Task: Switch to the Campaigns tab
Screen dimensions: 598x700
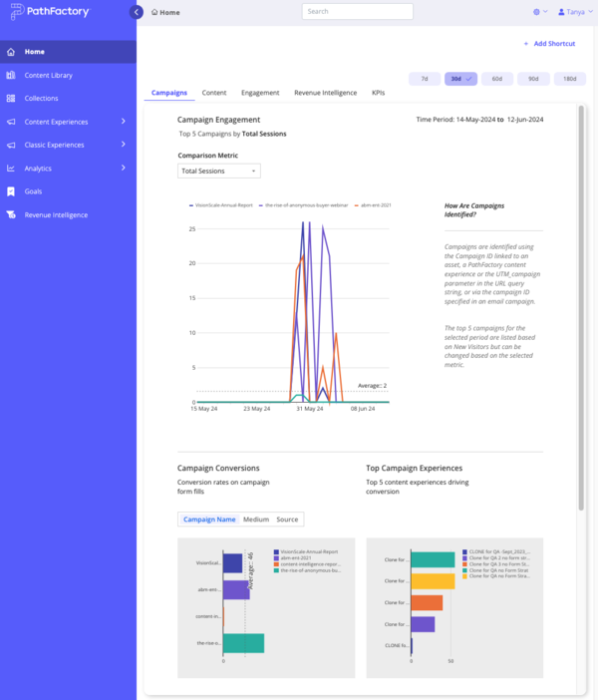Action: tap(169, 93)
